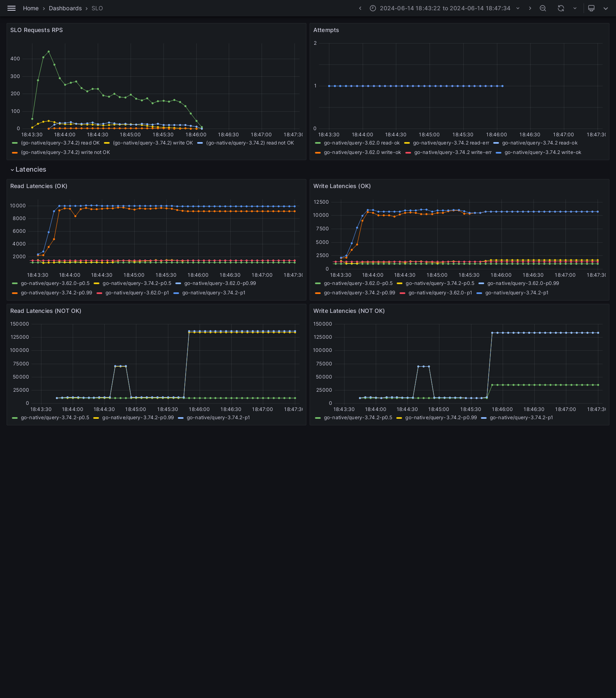Select 3.74.2-p0.99 in Read Latencies OK legend
The image size is (616, 698).
(x=56, y=293)
